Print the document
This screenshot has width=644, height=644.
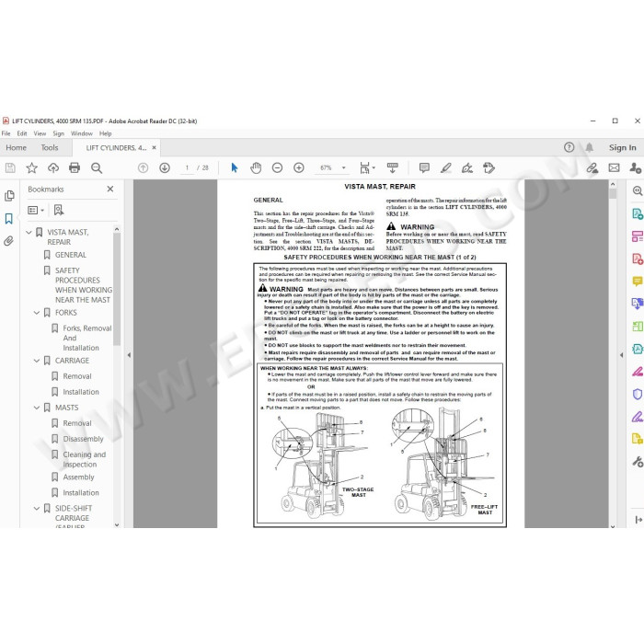point(75,167)
